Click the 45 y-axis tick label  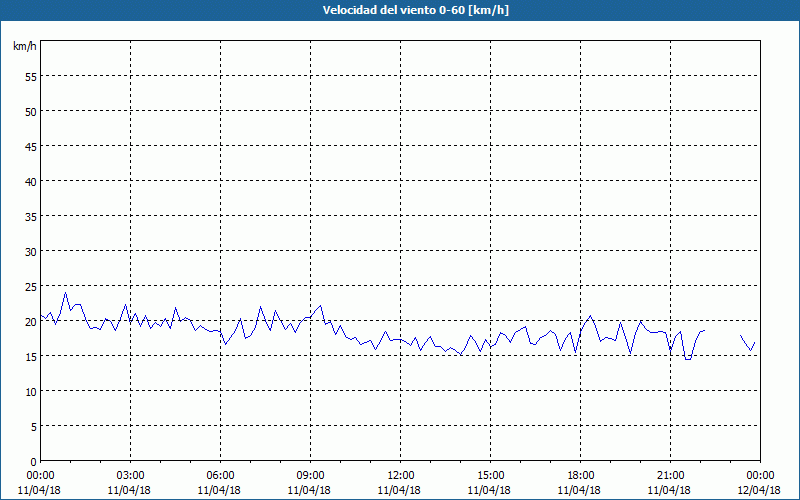[31, 149]
